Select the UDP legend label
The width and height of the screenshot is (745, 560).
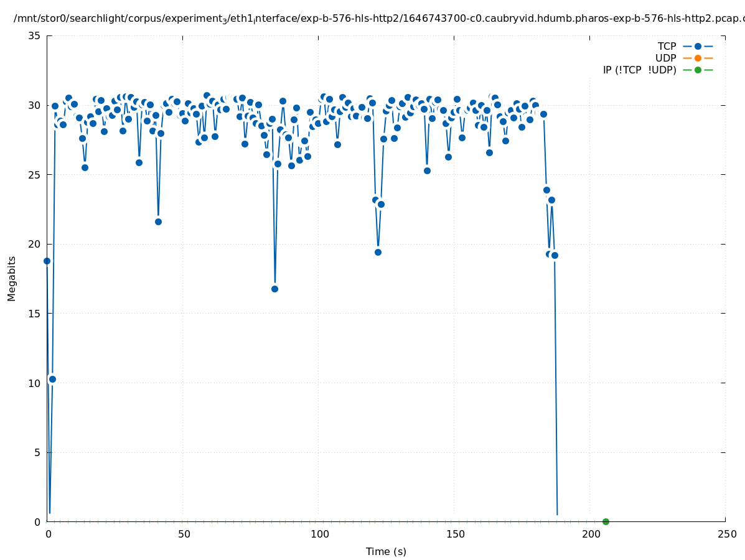pyautogui.click(x=665, y=58)
